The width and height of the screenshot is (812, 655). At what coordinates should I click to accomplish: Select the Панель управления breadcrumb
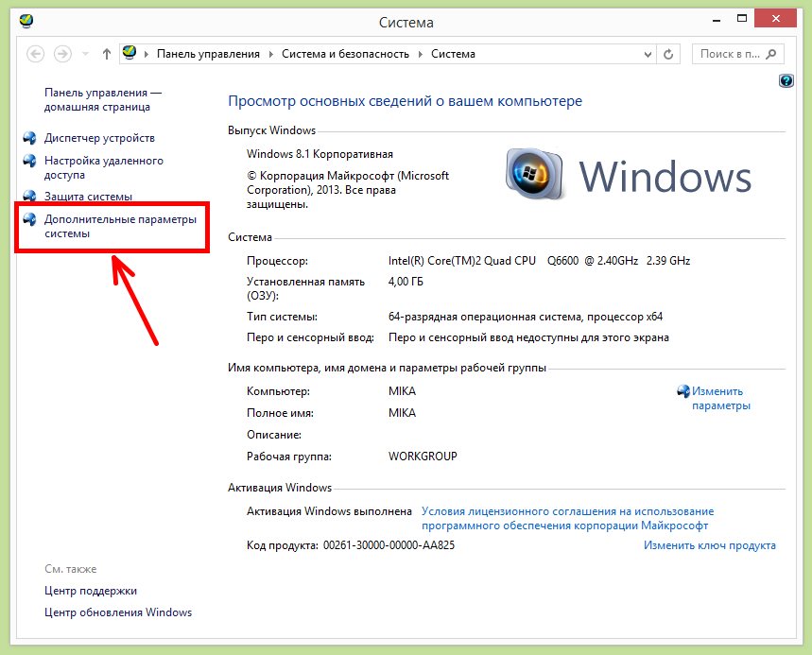pos(208,55)
